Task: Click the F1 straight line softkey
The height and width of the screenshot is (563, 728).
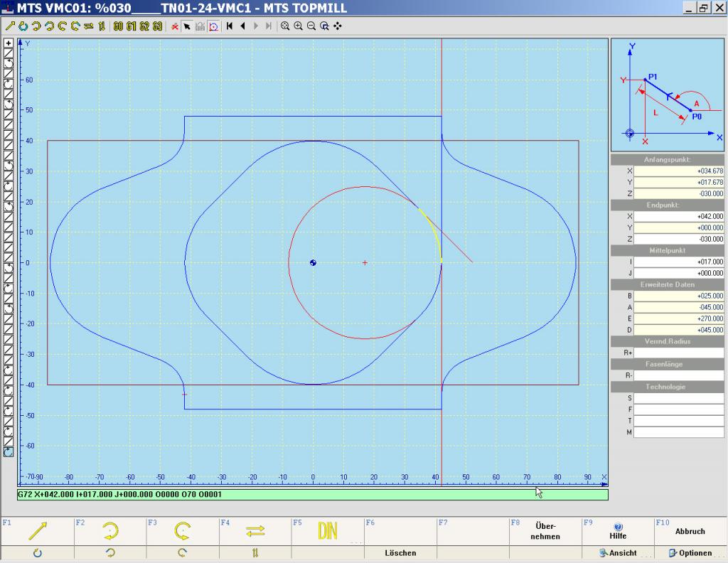Action: pos(38,531)
